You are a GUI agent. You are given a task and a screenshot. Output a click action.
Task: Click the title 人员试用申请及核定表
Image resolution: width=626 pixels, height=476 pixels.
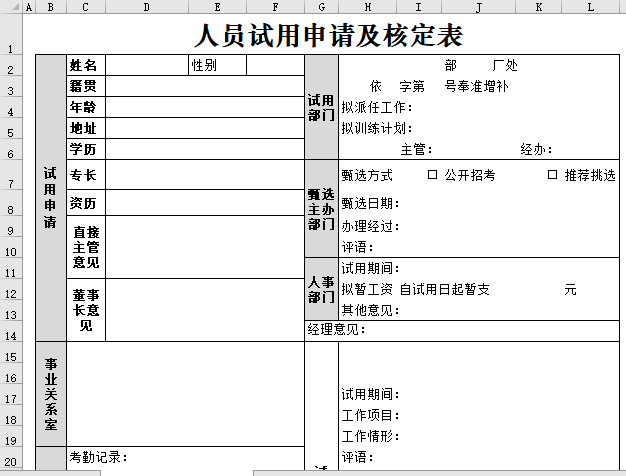[329, 37]
